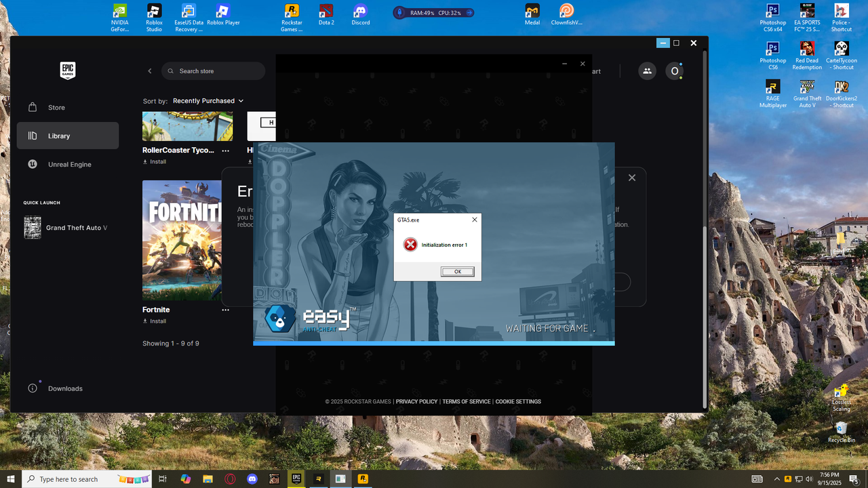Open the Rockstar Terms of Service link

(467, 402)
